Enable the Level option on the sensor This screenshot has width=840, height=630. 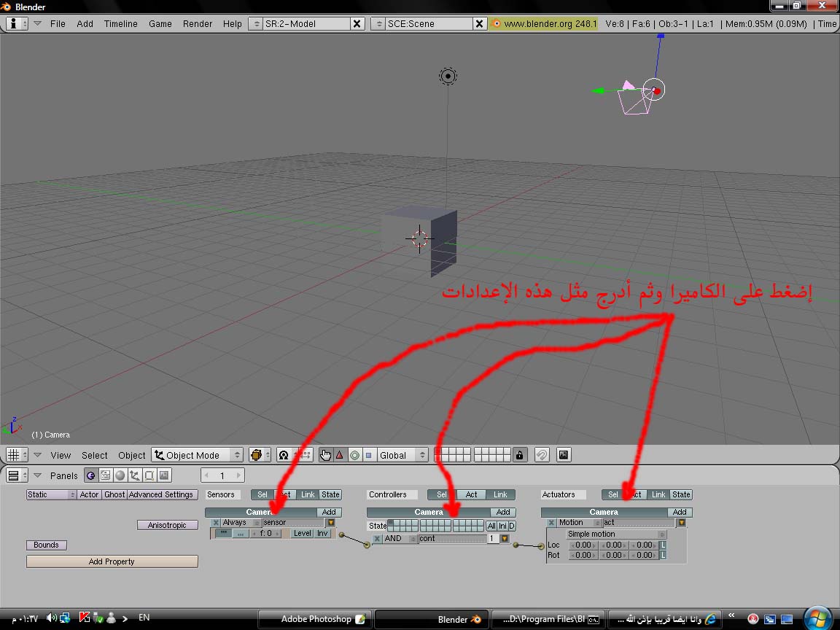pyautogui.click(x=302, y=533)
